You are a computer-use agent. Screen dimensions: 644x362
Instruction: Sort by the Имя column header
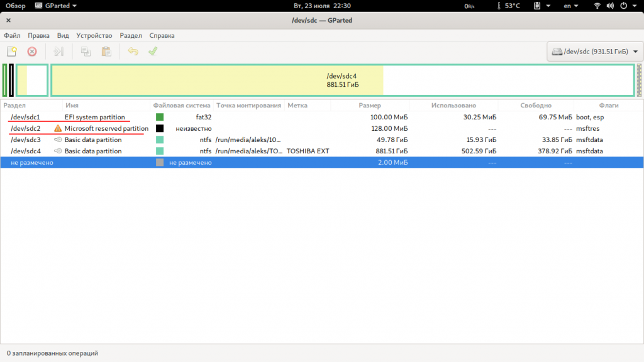tap(106, 106)
